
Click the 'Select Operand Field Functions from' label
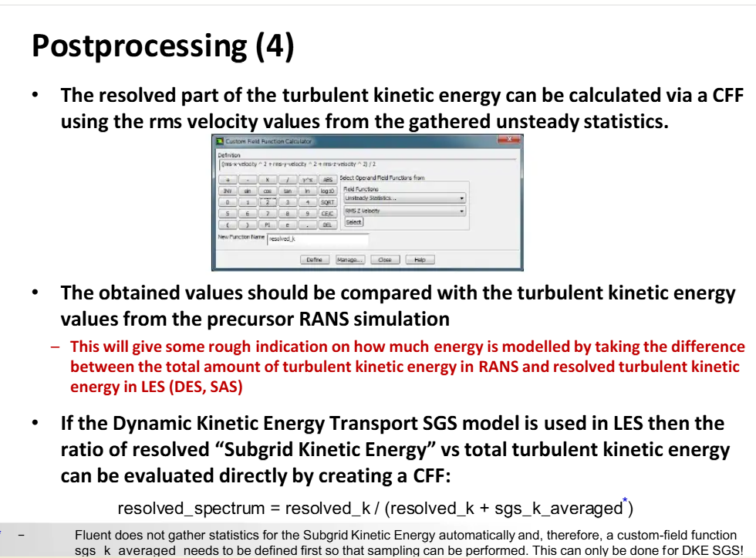click(x=382, y=178)
